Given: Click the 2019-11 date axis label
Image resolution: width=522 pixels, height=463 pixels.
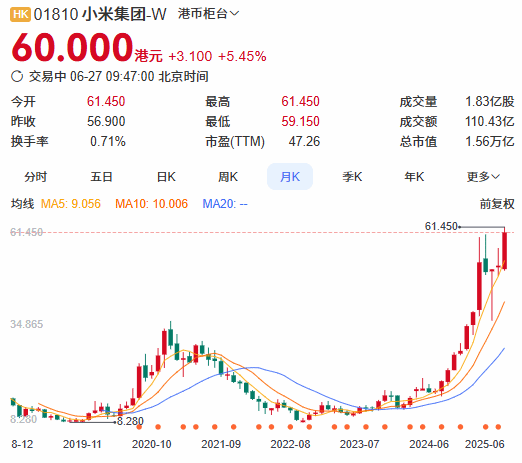Looking at the screenshot, I should pos(82,444).
